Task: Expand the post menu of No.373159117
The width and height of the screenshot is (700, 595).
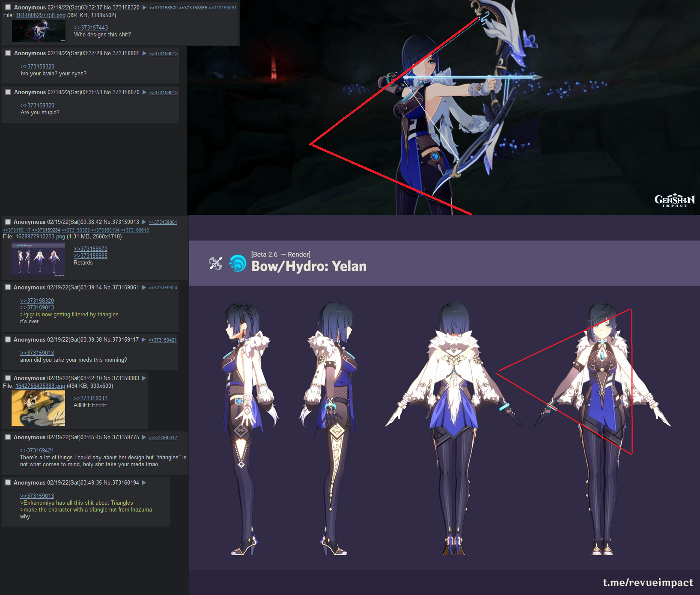Action: click(x=144, y=340)
